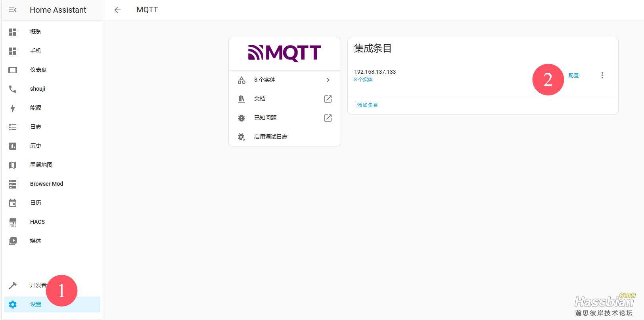Click the hammer developer tools icon
Image resolution: width=644 pixels, height=320 pixels.
13,286
